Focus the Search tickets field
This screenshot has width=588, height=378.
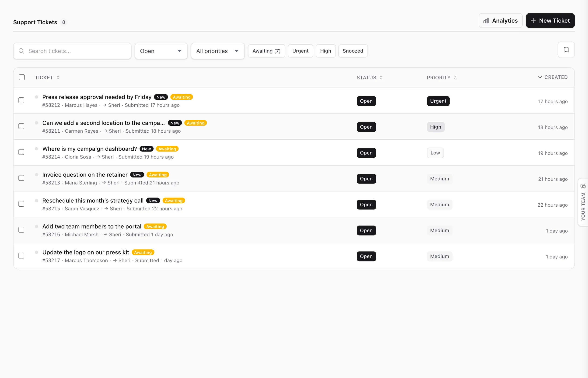point(72,51)
